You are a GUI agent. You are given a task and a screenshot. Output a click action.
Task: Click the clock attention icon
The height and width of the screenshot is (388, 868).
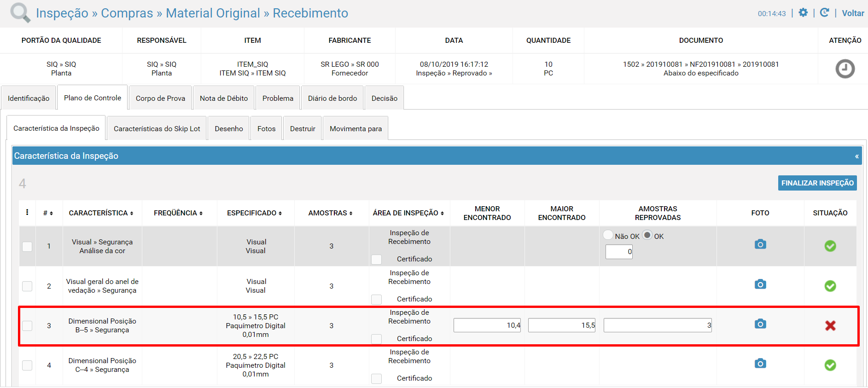pos(845,69)
